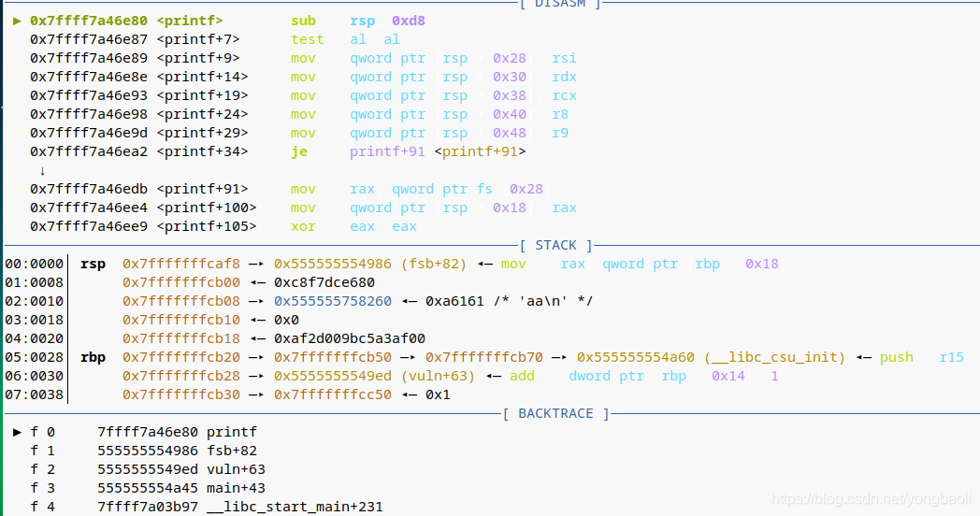Click backtrace address 7ffff7a03b97
Viewport: 980px width, 516px height.
tap(148, 508)
